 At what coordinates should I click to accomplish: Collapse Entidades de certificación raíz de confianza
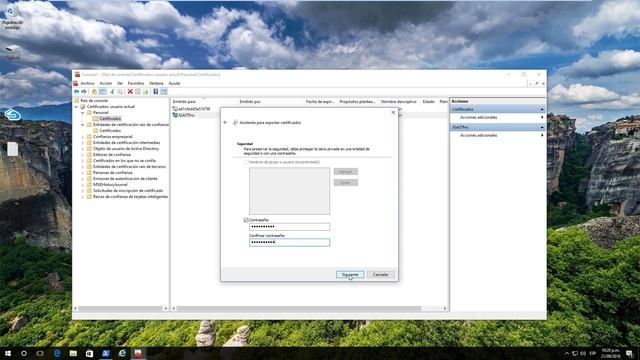(x=82, y=124)
